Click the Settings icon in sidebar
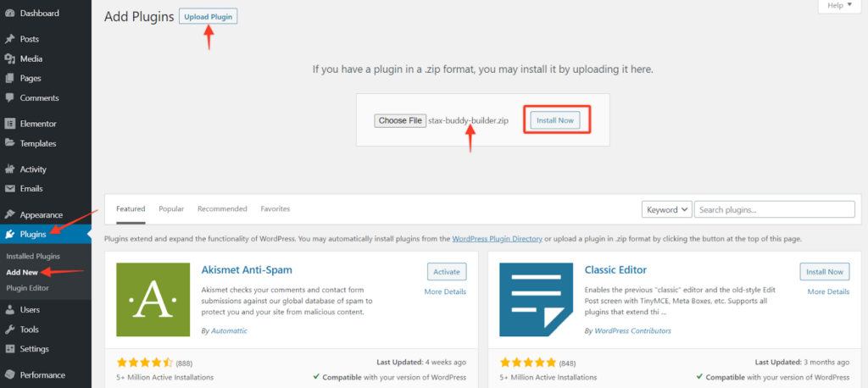 [9, 349]
